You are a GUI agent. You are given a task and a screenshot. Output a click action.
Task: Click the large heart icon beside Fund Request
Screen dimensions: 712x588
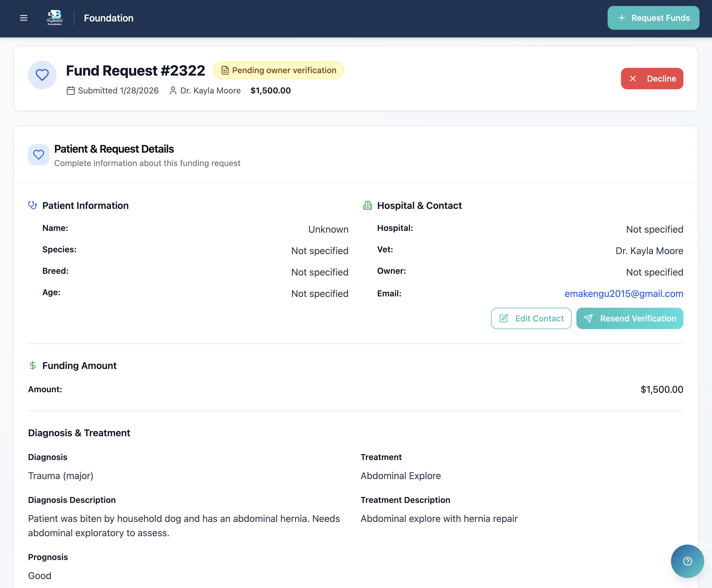click(42, 75)
